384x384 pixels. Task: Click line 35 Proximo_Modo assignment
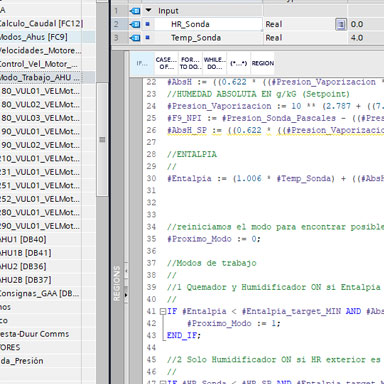[x=214, y=239]
